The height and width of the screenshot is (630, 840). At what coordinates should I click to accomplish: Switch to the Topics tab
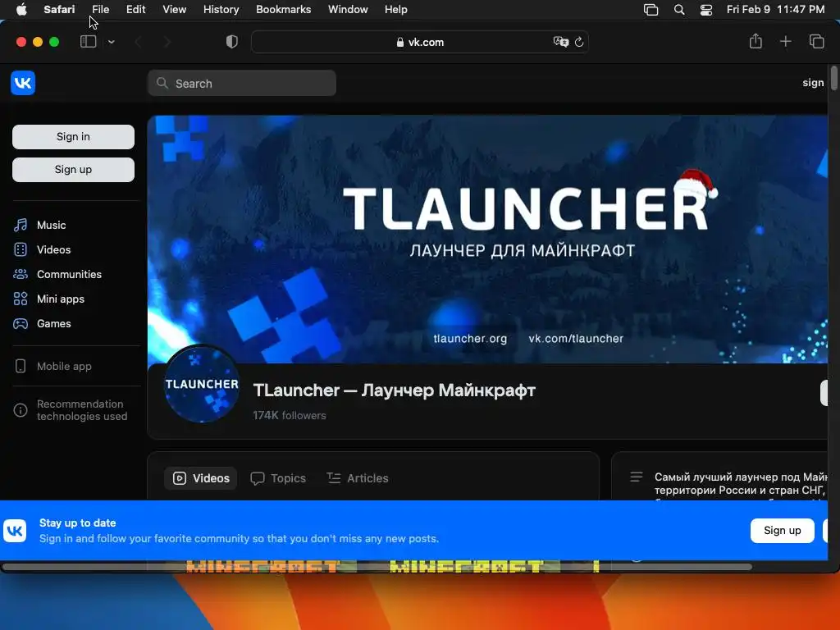coord(278,478)
